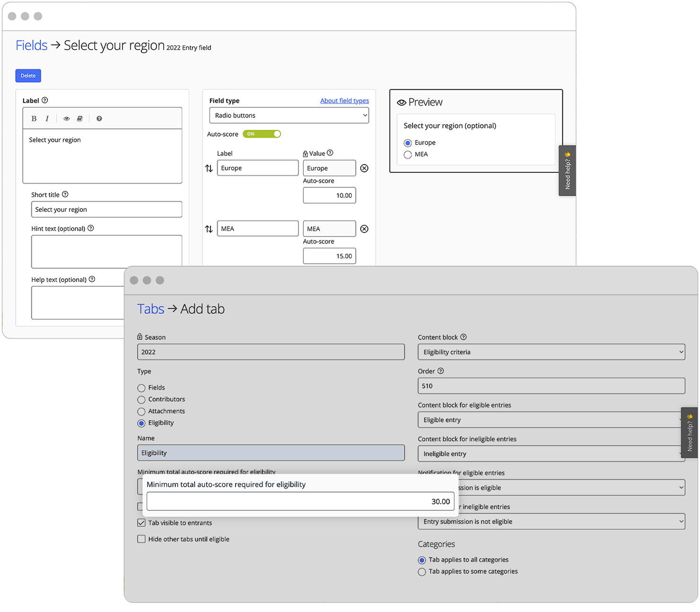Open the Content block dropdown showing Eligibility criteria
This screenshot has height=612, width=700.
coord(551,352)
